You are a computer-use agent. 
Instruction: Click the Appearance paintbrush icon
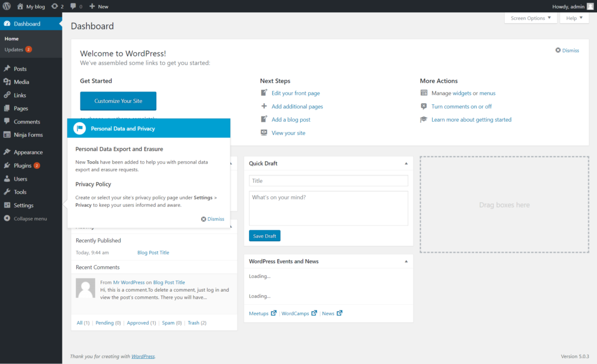coord(7,152)
